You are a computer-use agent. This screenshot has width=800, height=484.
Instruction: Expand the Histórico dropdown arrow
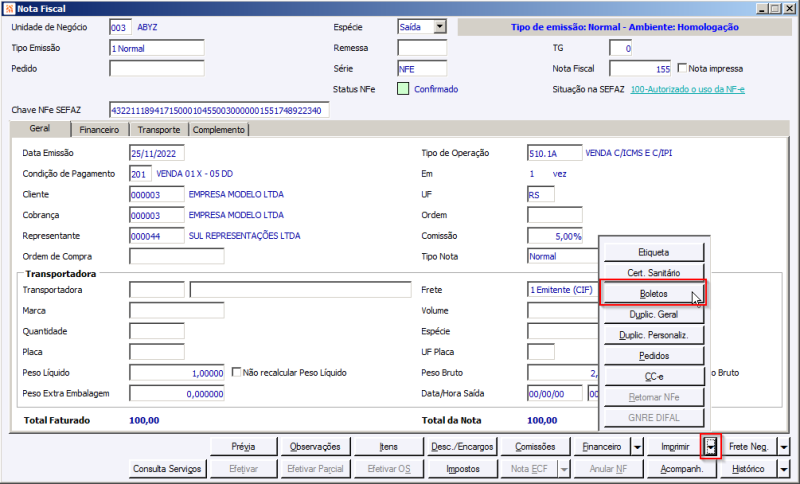pos(784,469)
